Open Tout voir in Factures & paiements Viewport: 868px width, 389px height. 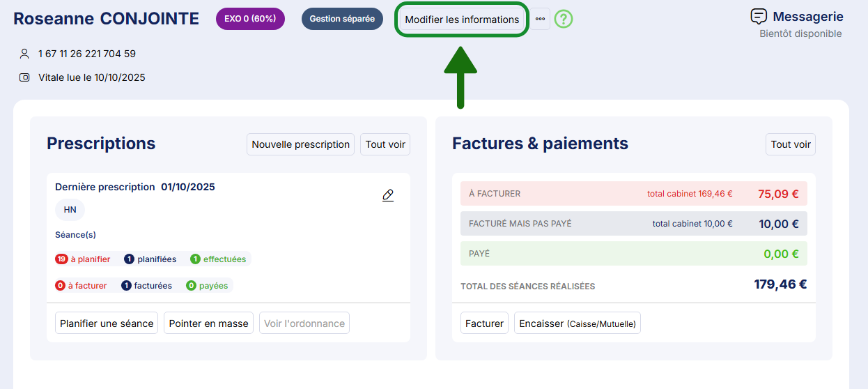click(x=790, y=144)
